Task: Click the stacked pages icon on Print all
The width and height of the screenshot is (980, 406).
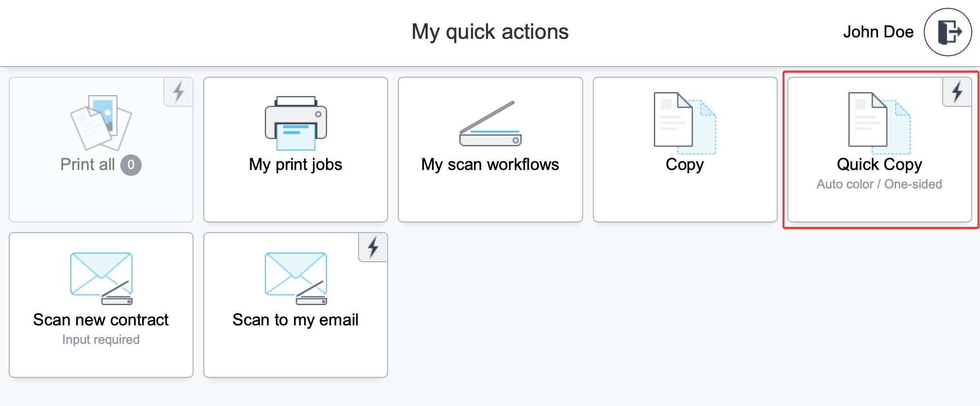Action: (x=101, y=123)
